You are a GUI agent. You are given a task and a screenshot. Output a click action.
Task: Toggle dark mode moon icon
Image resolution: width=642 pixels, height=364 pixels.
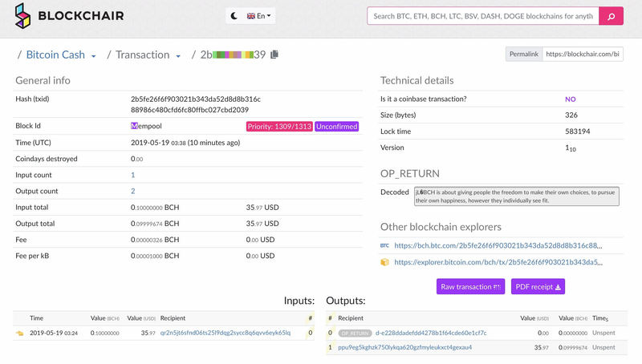(x=234, y=16)
